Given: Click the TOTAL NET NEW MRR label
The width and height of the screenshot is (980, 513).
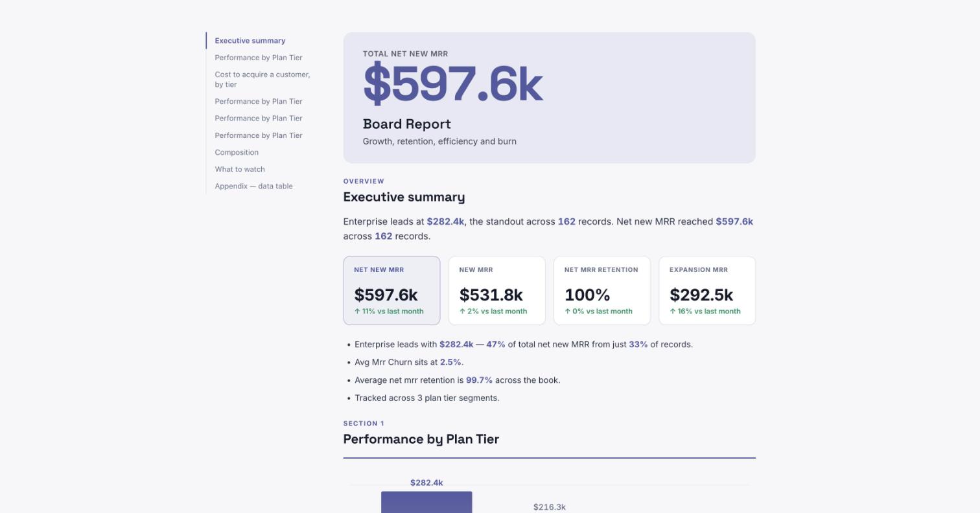Looking at the screenshot, I should (405, 54).
